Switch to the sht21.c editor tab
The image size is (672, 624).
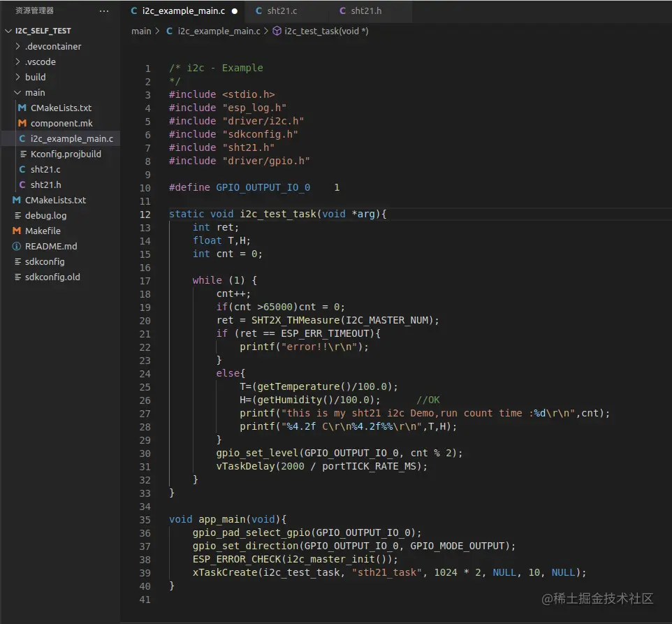click(x=282, y=11)
